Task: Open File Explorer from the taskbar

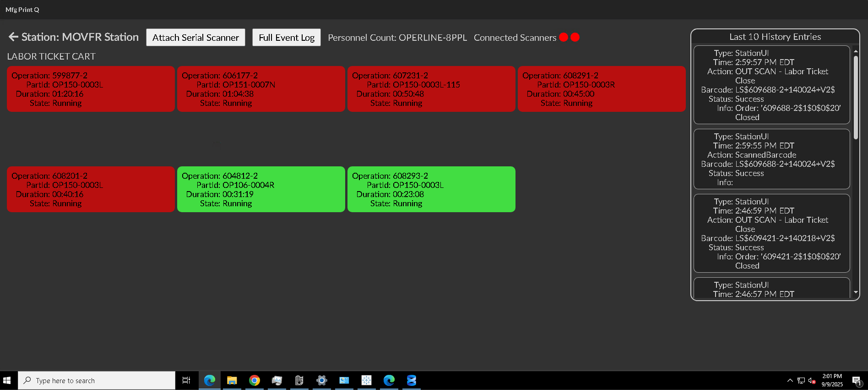Action: [x=232, y=380]
